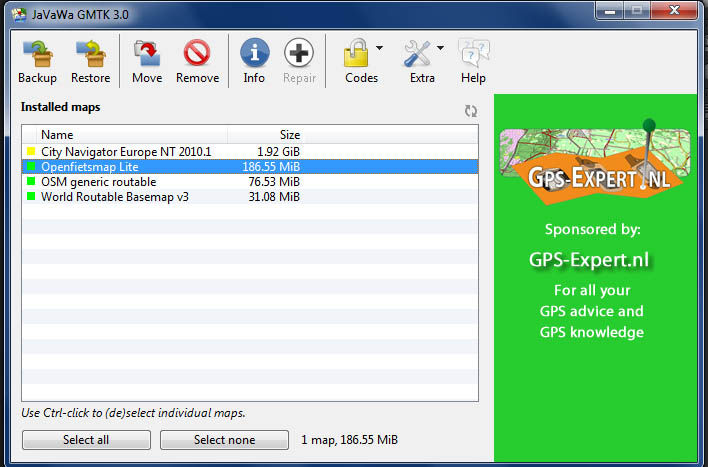The height and width of the screenshot is (467, 708).
Task: Sort maps by Size column header
Action: coord(288,135)
